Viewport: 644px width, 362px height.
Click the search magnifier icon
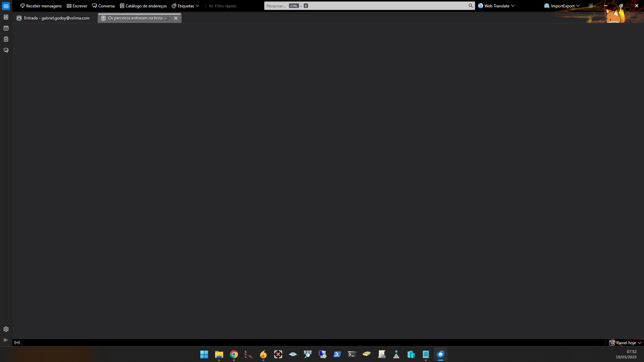coord(471,6)
